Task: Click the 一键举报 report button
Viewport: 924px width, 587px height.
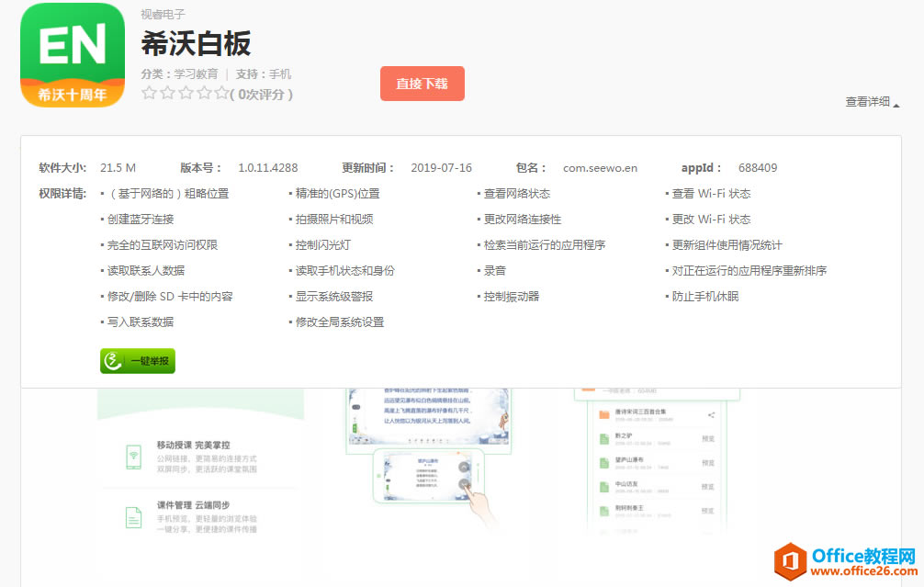Action: (137, 361)
